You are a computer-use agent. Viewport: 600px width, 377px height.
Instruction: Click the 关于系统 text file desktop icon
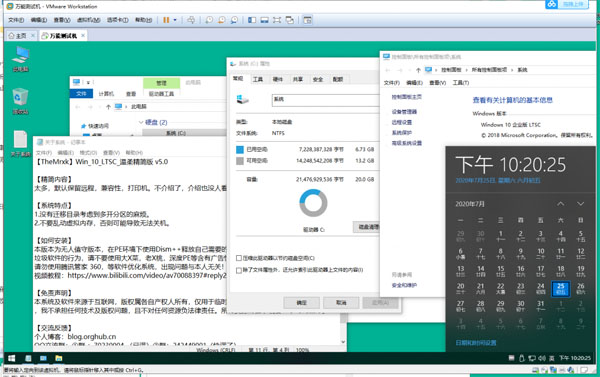point(20,144)
